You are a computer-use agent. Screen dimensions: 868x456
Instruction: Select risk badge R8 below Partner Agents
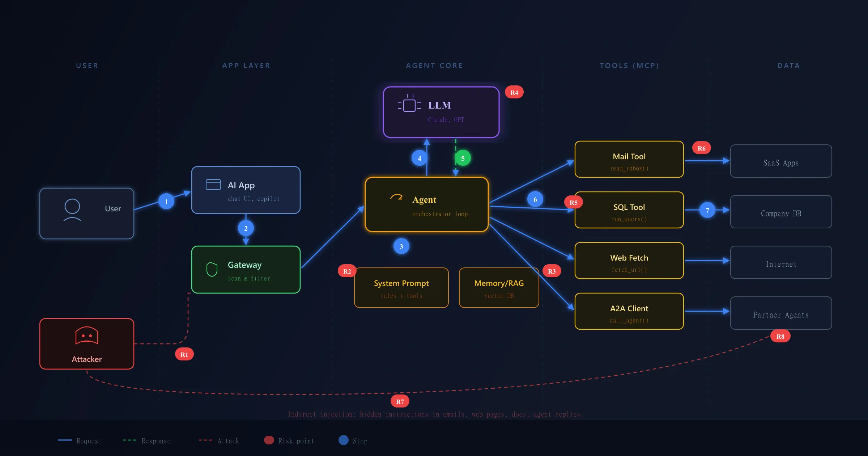click(780, 336)
